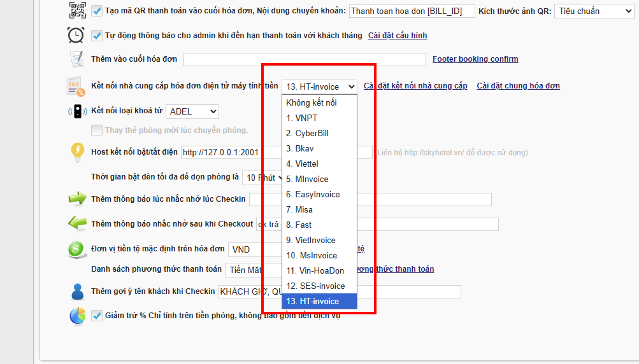Click the Thêm vào cuối hóa đơn field
Viewport: 639px width, 364px height.
[305, 60]
